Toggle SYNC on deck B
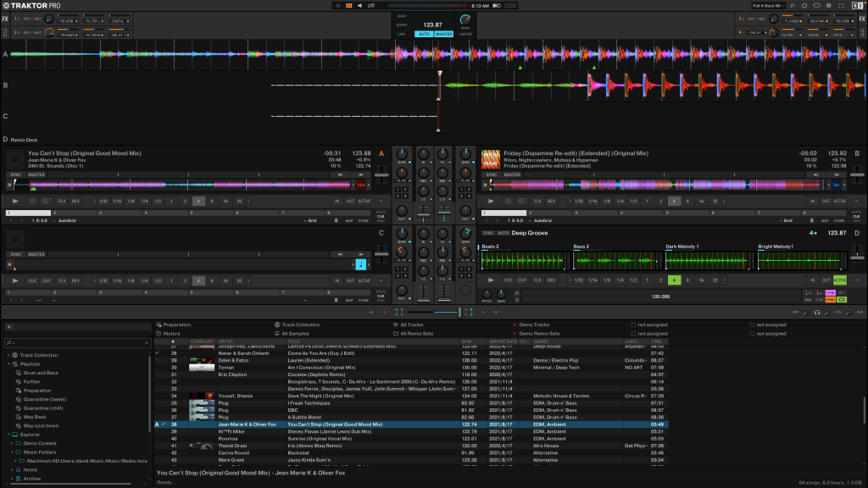868x488 pixels. point(491,175)
